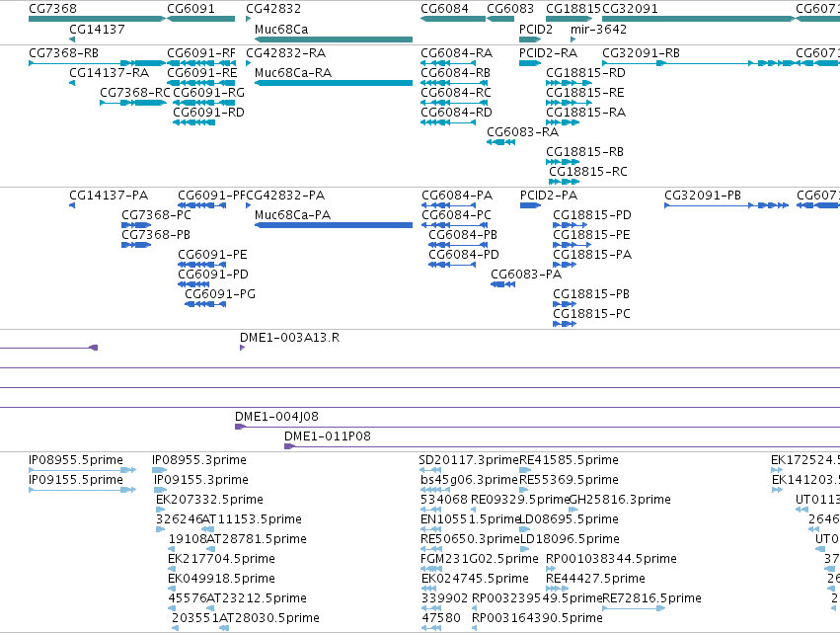The width and height of the screenshot is (840, 633).
Task: Select transcript PCID2-RA
Action: point(548,53)
